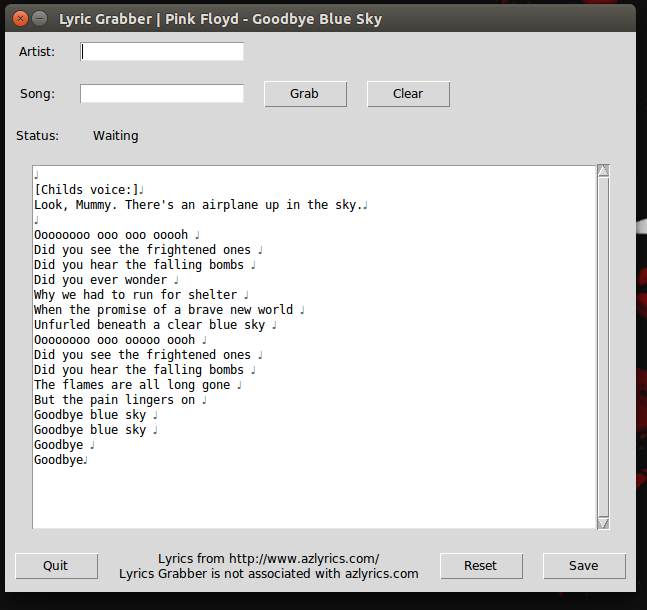647x610 pixels.
Task: Click the line "Oooooooo ooo ooooo oooh"
Action: (x=114, y=340)
